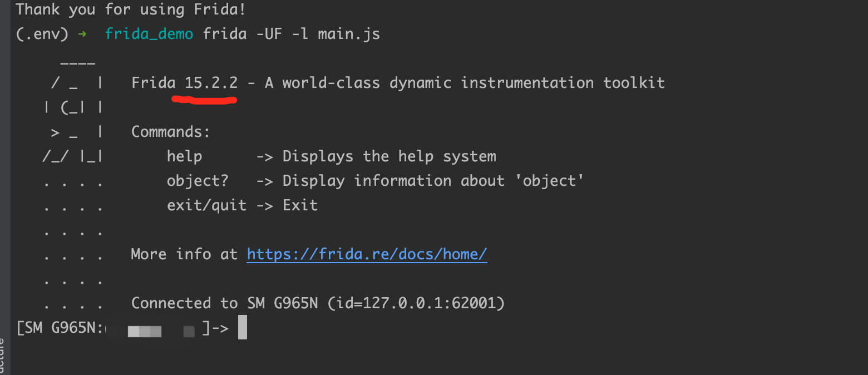Click the frida_demo directory name
Viewport: 868px width, 375px height.
pos(149,34)
